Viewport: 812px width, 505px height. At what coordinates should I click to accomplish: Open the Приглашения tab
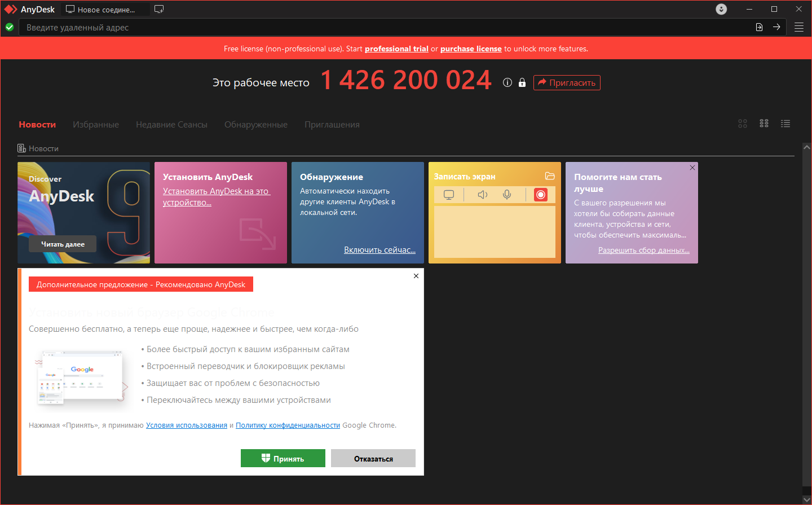coord(332,124)
